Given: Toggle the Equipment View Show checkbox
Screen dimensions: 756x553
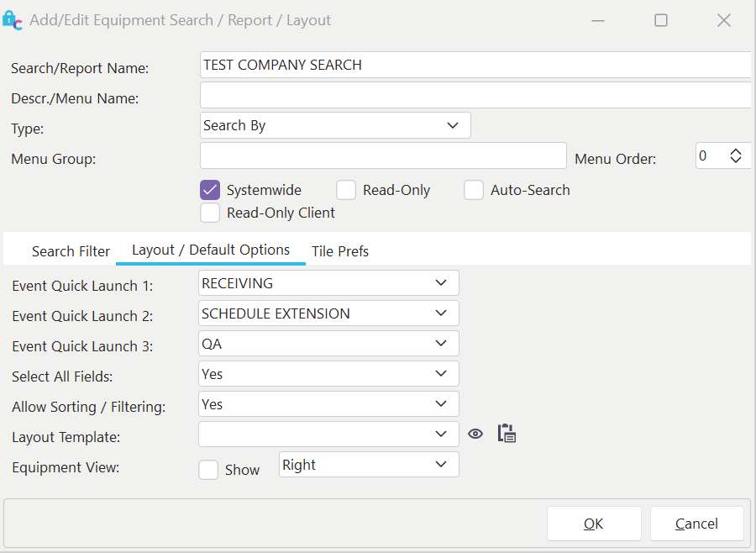Looking at the screenshot, I should (x=208, y=470).
